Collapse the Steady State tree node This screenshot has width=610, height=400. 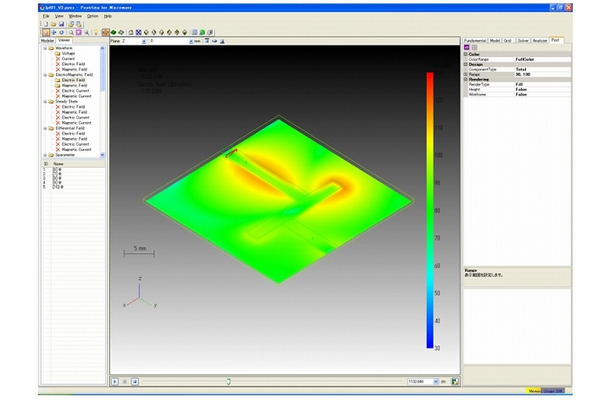coord(45,102)
